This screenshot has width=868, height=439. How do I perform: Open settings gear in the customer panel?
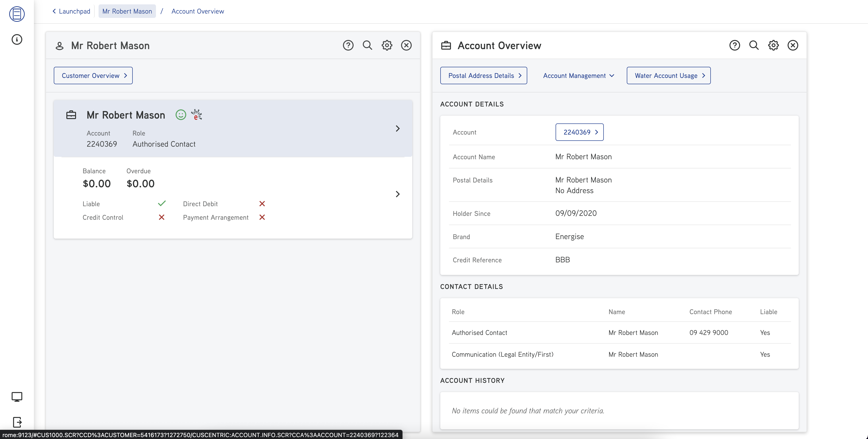click(x=387, y=45)
